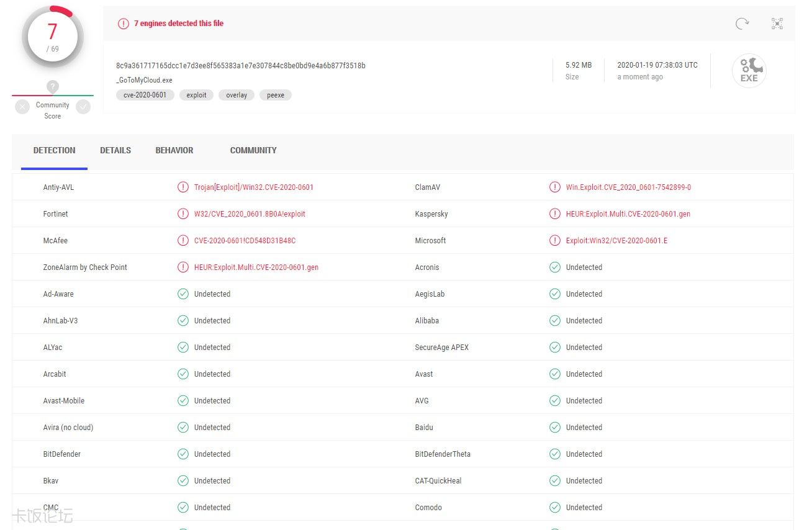
Task: Switch to the DETAILS tab
Action: tap(115, 150)
